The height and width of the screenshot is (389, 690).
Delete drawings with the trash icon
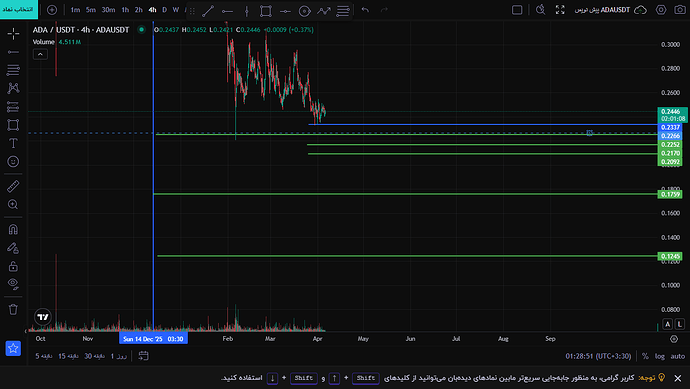[13, 309]
